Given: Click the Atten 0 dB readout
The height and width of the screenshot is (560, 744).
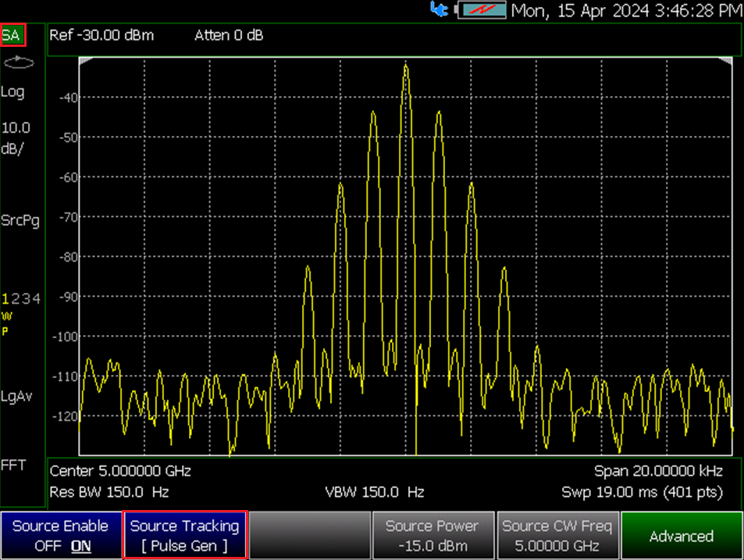Looking at the screenshot, I should [229, 36].
